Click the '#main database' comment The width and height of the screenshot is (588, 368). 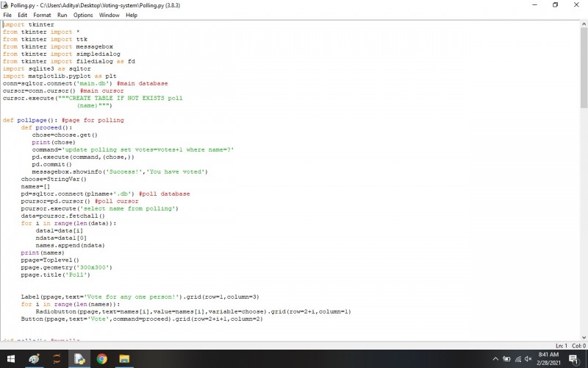click(143, 83)
